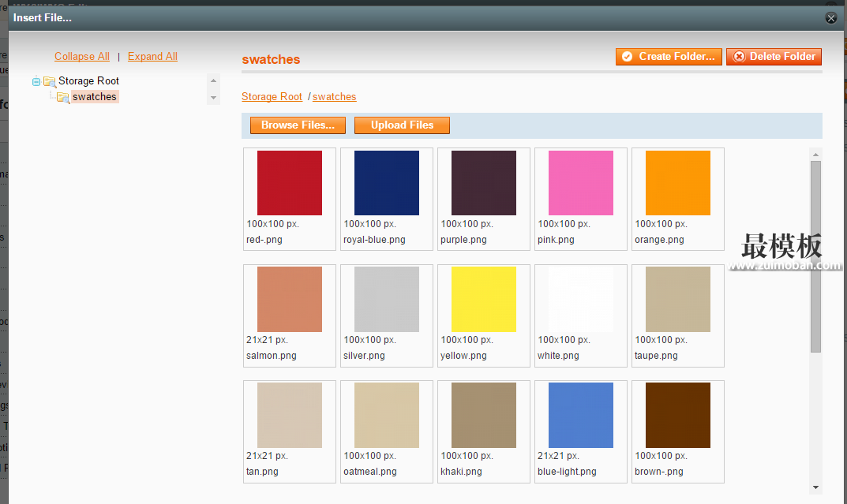Select the pink swatch thumbnail

581,183
